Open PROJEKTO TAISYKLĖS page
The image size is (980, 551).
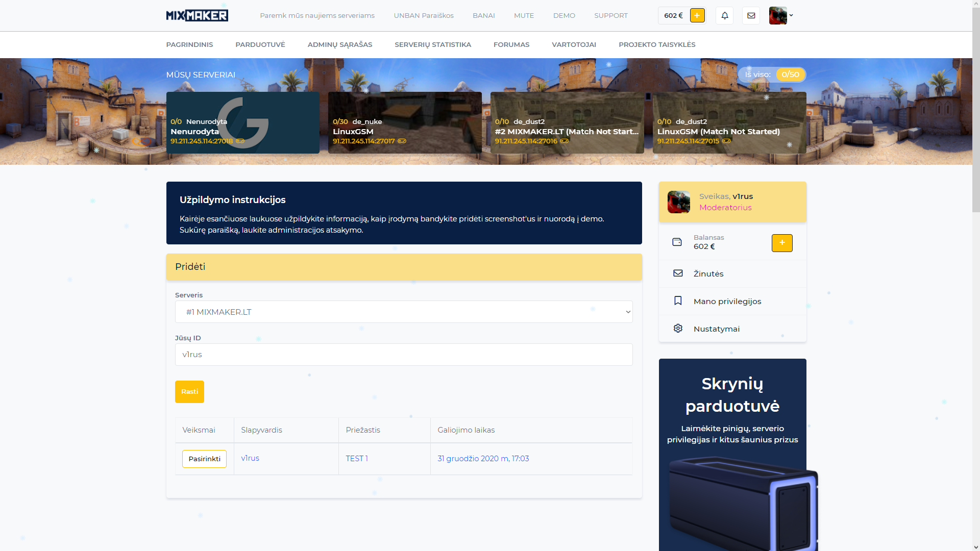(x=657, y=44)
